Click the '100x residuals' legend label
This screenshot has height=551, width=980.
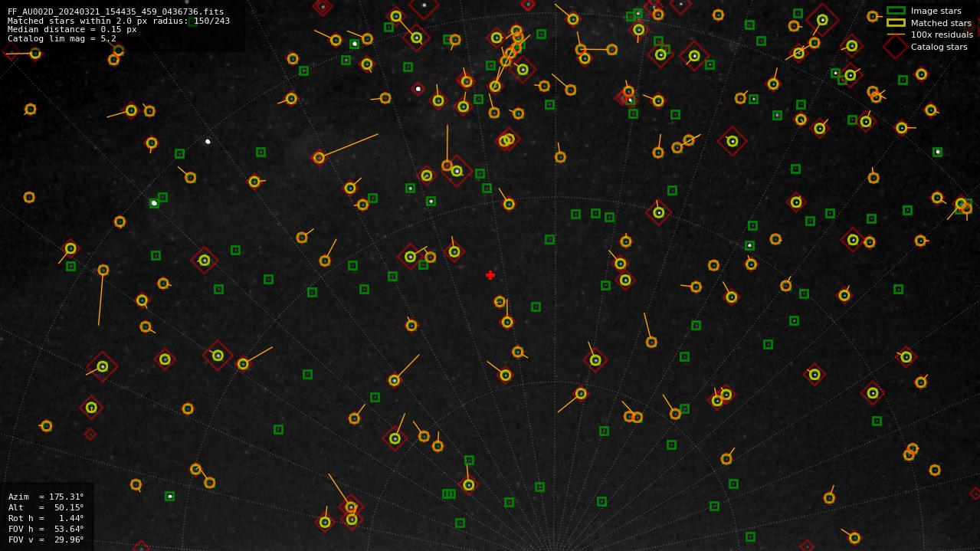pyautogui.click(x=942, y=34)
